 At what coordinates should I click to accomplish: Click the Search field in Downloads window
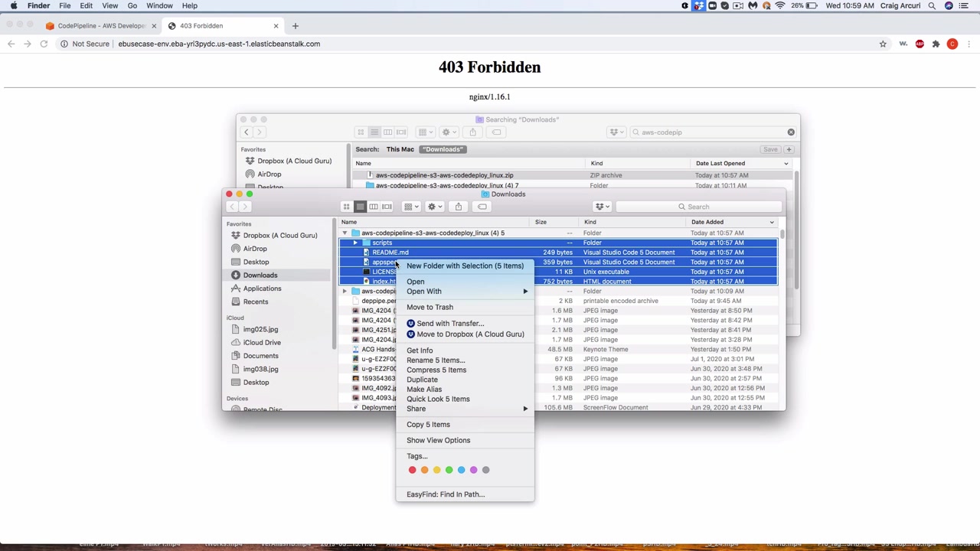[700, 207]
